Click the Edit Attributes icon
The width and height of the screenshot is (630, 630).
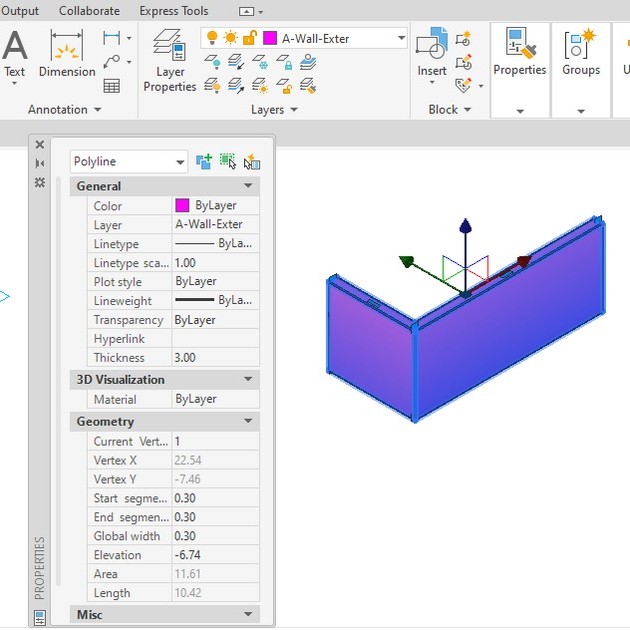463,85
